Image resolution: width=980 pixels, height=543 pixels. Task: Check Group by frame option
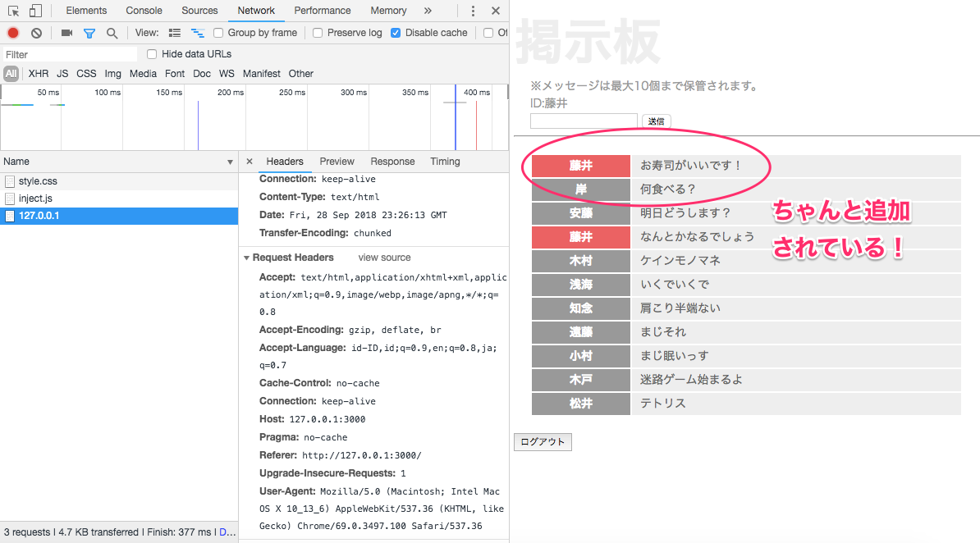click(x=218, y=33)
